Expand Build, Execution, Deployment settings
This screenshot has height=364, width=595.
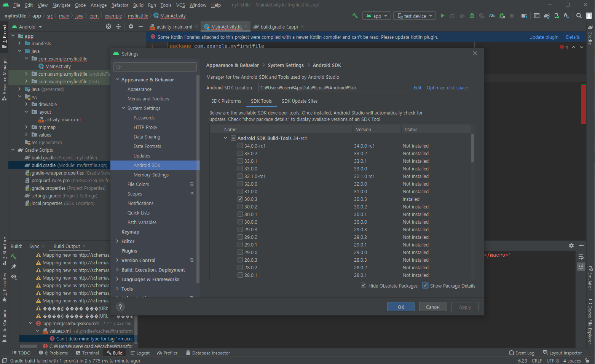click(117, 270)
